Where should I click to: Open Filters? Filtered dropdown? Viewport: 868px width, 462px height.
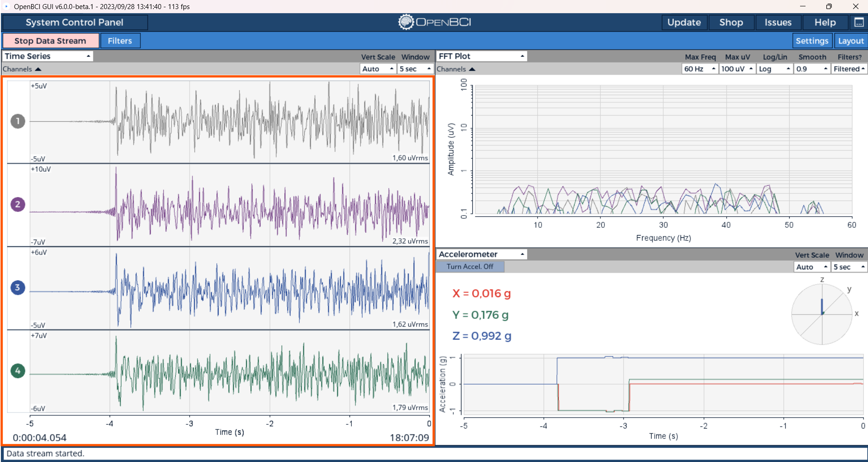point(849,69)
